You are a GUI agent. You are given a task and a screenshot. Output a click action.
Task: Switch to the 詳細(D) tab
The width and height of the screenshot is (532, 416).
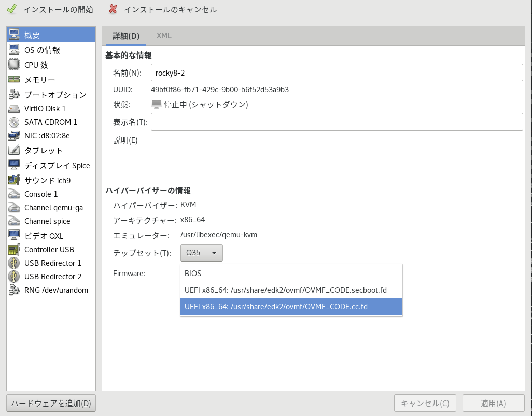pyautogui.click(x=126, y=36)
